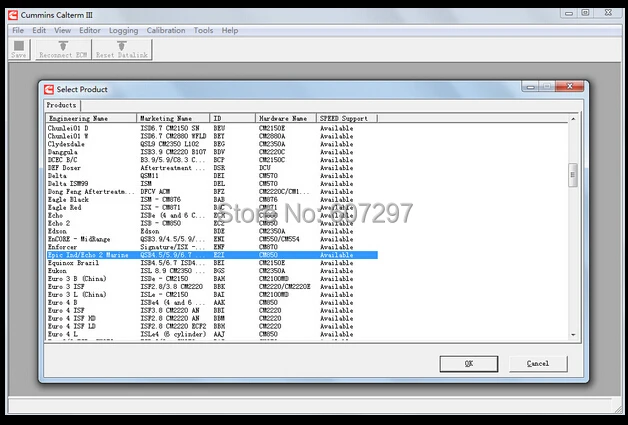Image resolution: width=628 pixels, height=425 pixels.
Task: Click the scroll up arrow of product list
Action: [573, 119]
